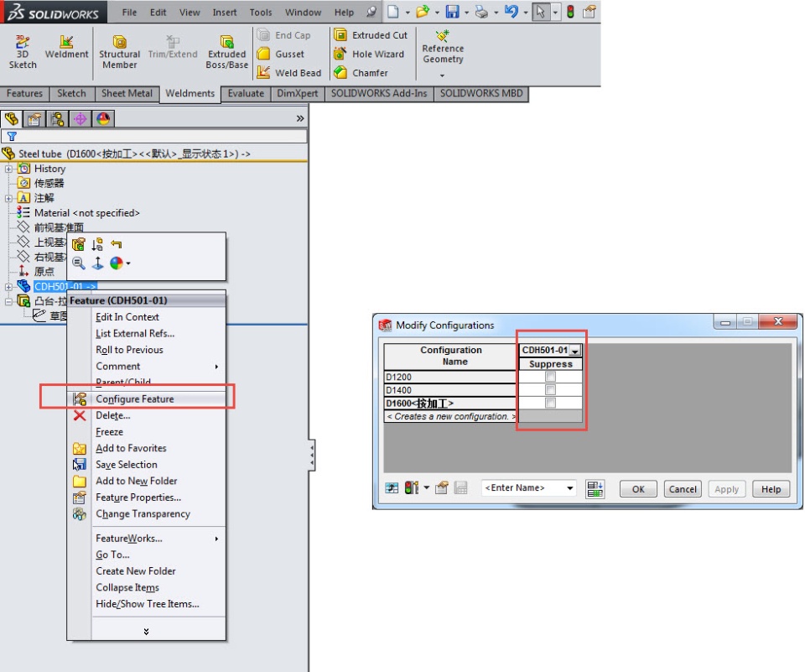Click the Save icon in toolbar
Viewport: 805px width, 672px height.
pyautogui.click(x=452, y=11)
